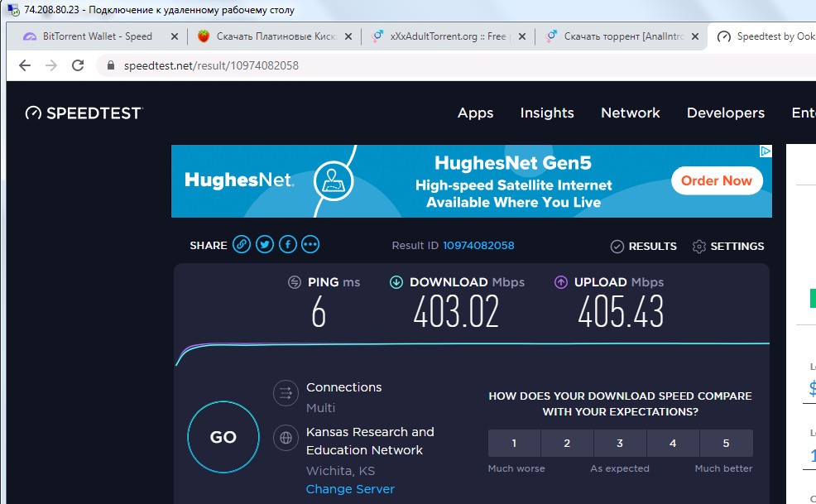816x504 pixels.
Task: Click the Speedtest logo
Action: (84, 113)
